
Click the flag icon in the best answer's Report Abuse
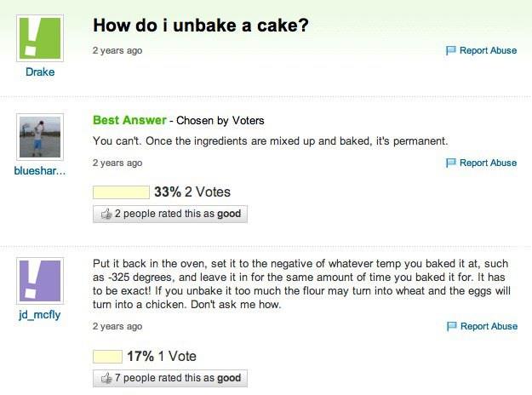(x=450, y=163)
